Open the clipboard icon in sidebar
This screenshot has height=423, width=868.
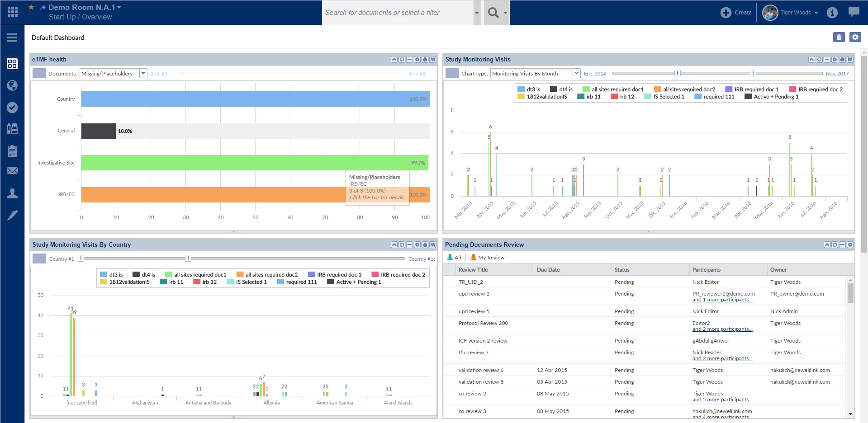(12, 151)
